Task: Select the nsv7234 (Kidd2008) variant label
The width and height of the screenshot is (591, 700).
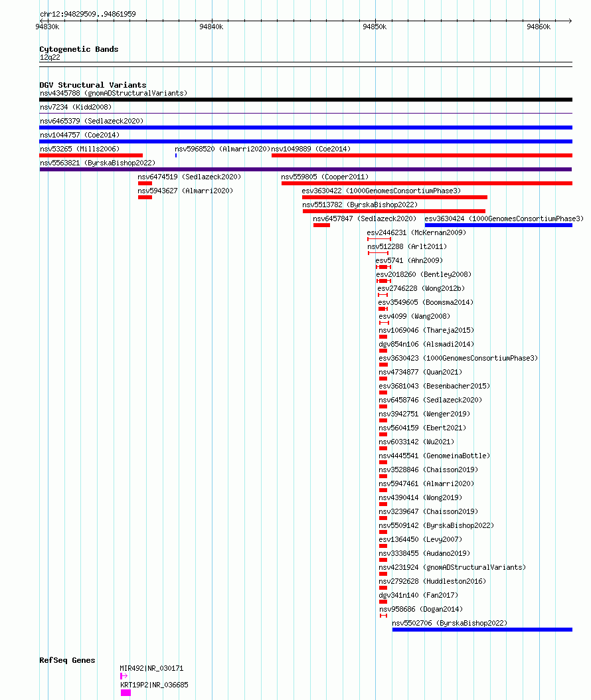Action: click(x=76, y=107)
